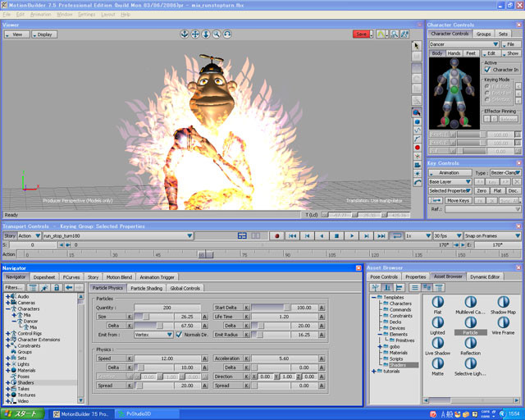Image resolution: width=525 pixels, height=420 pixels.
Task: Switch to the Global Controls tab
Action: pyautogui.click(x=185, y=288)
